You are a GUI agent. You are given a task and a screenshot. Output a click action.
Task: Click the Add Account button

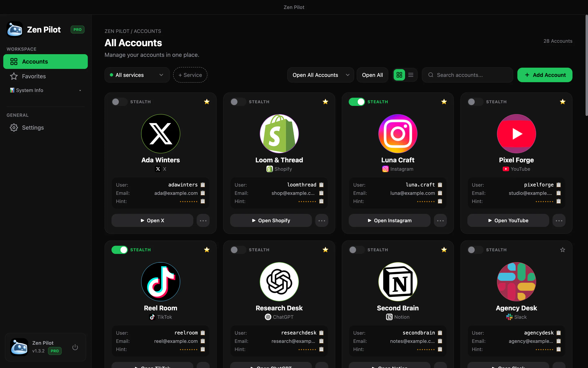point(545,75)
